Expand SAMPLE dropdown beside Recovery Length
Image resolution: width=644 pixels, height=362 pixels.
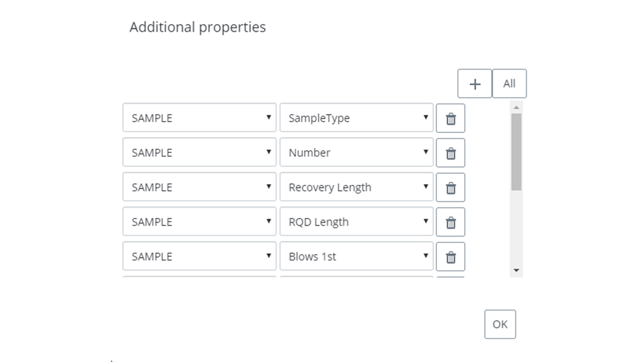[200, 187]
